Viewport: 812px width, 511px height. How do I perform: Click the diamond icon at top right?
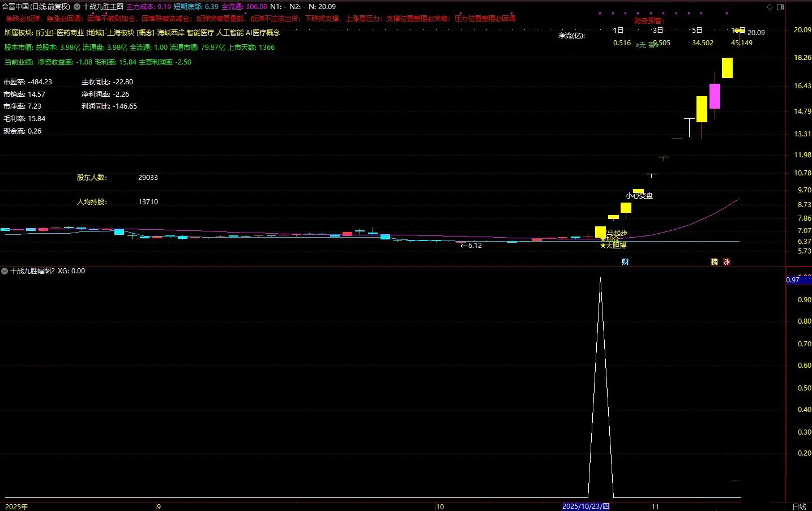tap(770, 7)
